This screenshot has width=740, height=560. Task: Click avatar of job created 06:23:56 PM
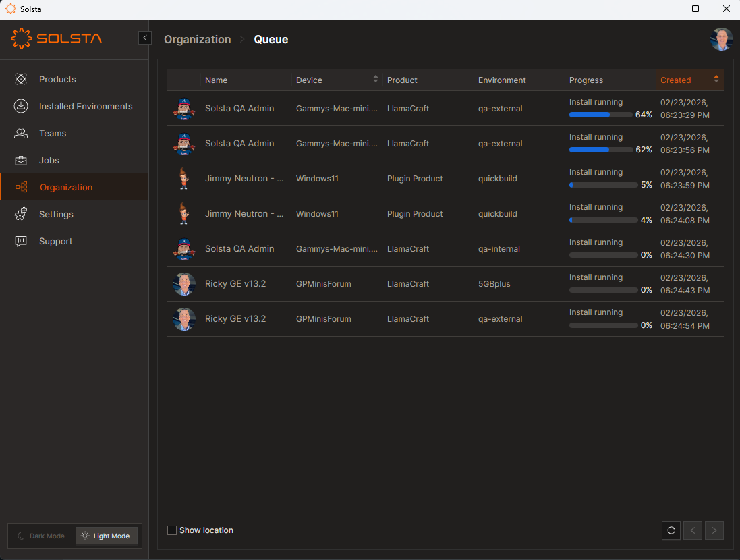[x=184, y=144]
